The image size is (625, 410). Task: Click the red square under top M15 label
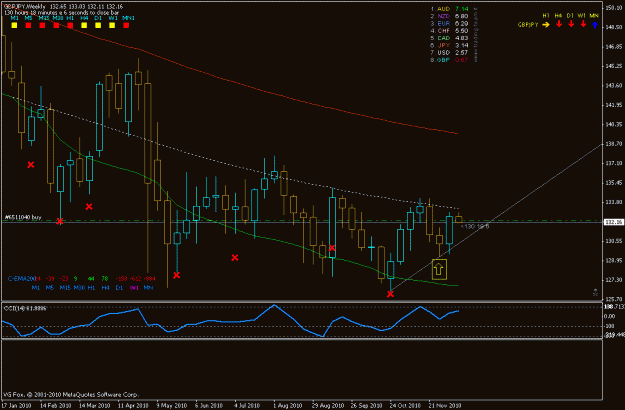click(42, 25)
